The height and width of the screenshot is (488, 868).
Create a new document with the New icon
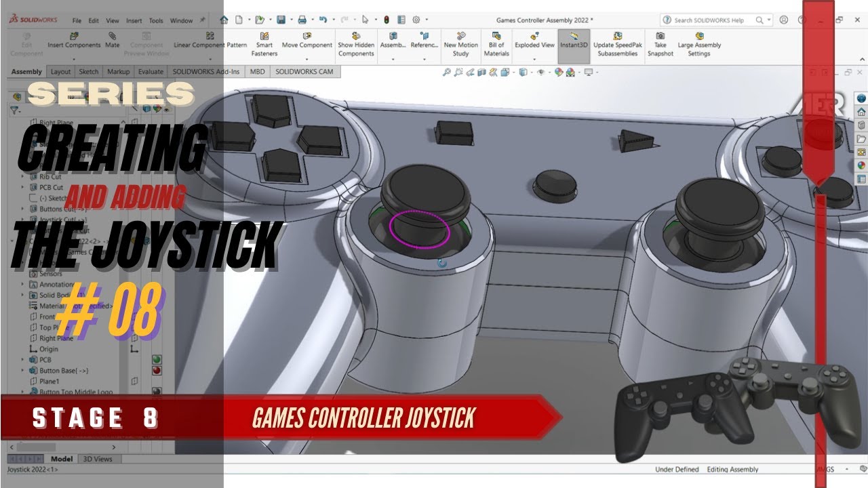(x=238, y=20)
